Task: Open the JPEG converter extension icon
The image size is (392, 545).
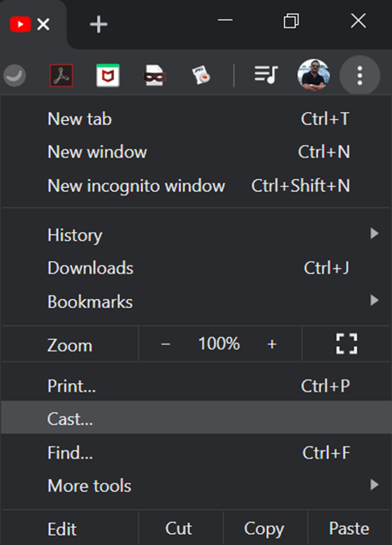Action: pos(201,75)
